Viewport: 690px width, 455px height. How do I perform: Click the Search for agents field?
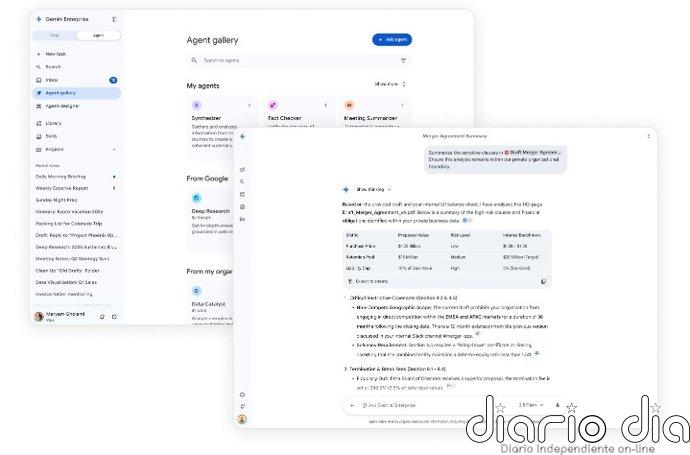coord(299,60)
